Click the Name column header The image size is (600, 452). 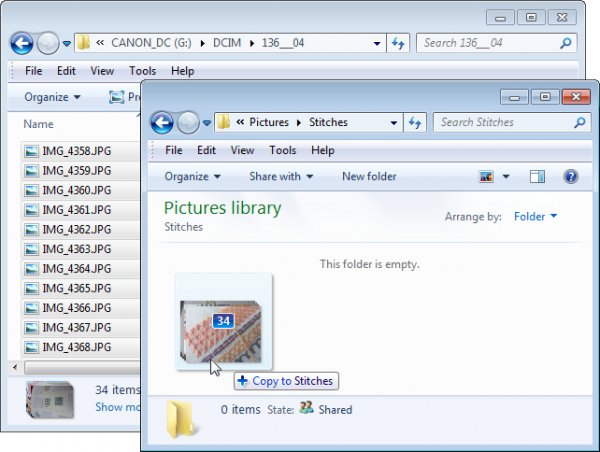point(39,124)
